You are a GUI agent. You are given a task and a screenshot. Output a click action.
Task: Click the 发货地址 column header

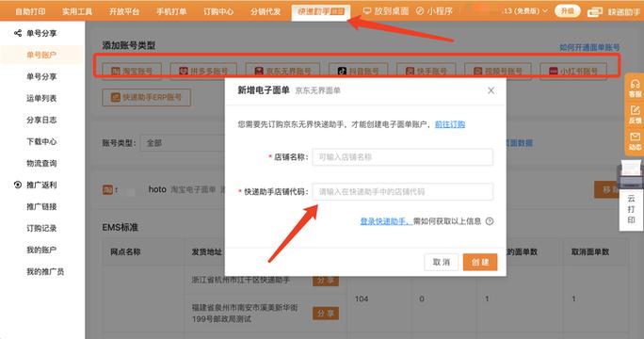pos(206,251)
